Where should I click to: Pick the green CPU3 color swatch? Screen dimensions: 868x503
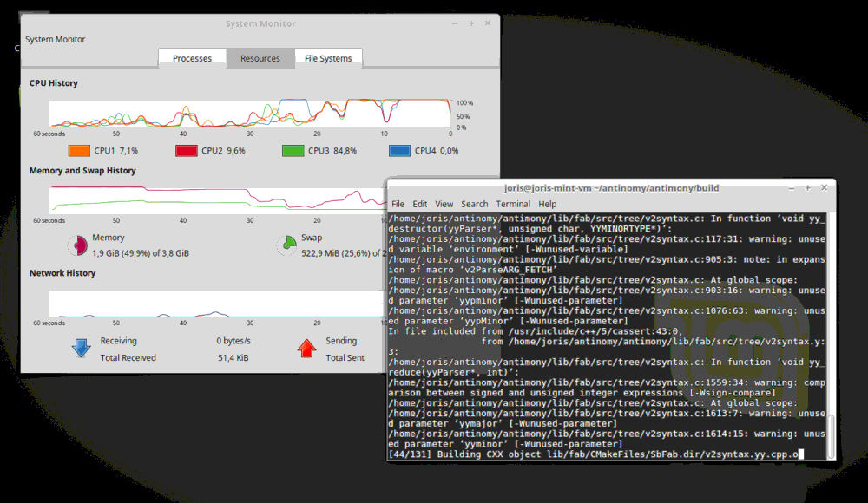click(x=293, y=151)
